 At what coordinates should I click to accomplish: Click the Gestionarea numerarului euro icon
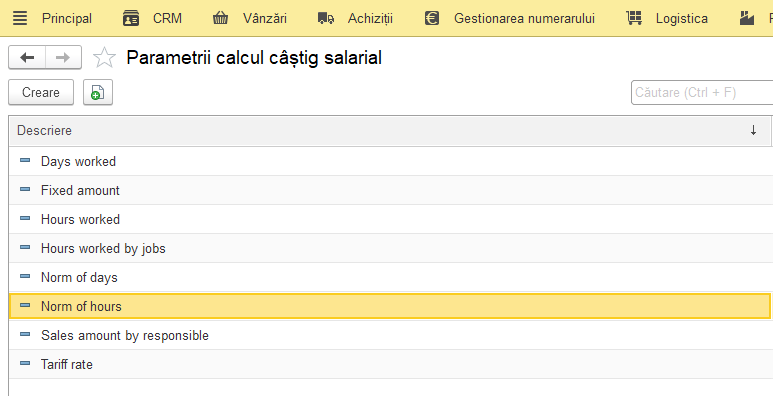[x=432, y=18]
